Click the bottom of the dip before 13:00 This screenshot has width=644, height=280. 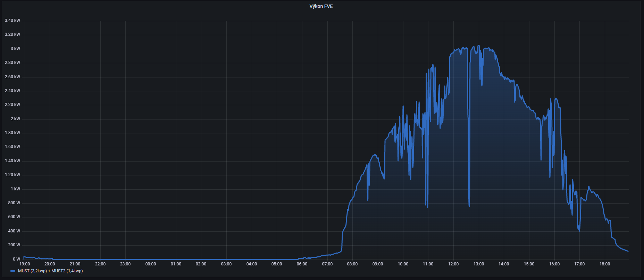tap(469, 206)
